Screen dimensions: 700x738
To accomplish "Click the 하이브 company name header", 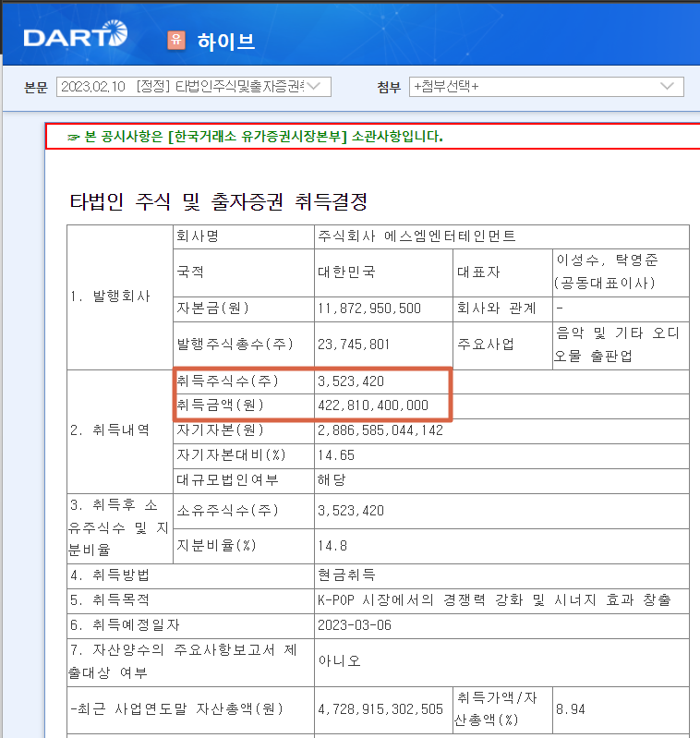I will click(x=226, y=42).
